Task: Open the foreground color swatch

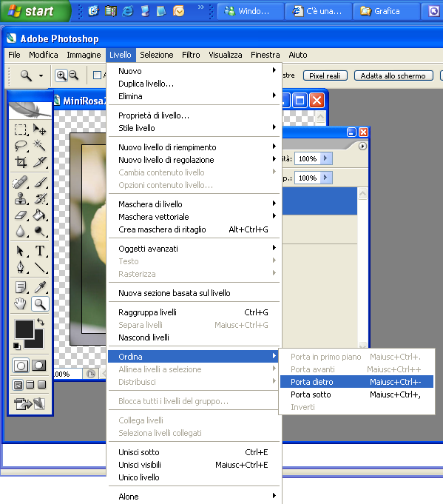Action: click(24, 329)
